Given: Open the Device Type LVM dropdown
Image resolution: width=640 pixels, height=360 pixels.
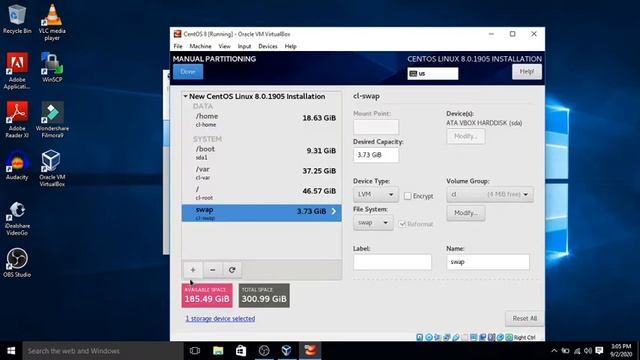Looking at the screenshot, I should [x=376, y=195].
